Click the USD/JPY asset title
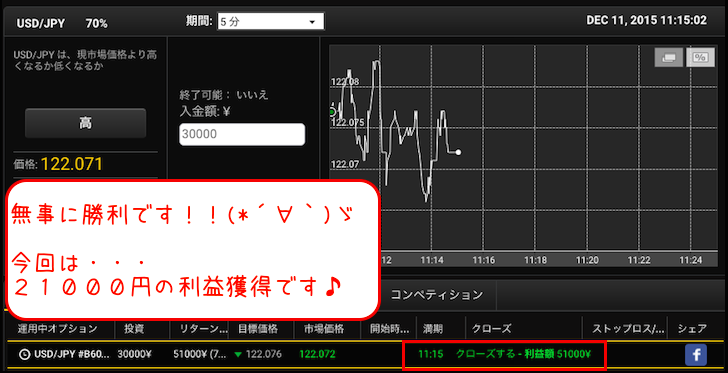Viewport: 728px width, 373px height. click(40, 24)
